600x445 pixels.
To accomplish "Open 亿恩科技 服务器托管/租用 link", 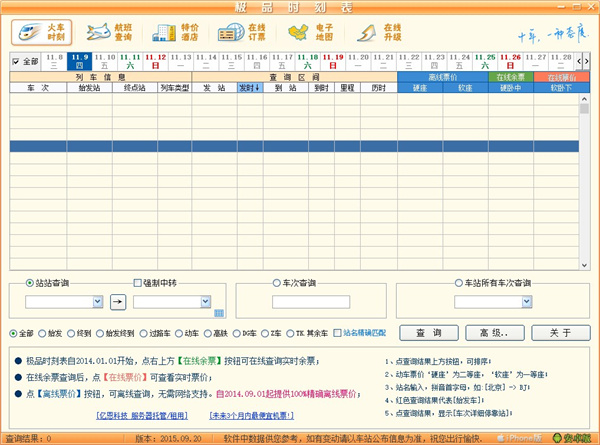I will [x=142, y=416].
